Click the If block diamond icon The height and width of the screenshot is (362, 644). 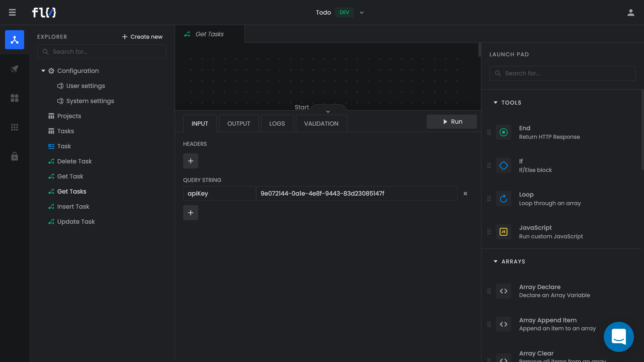[504, 165]
